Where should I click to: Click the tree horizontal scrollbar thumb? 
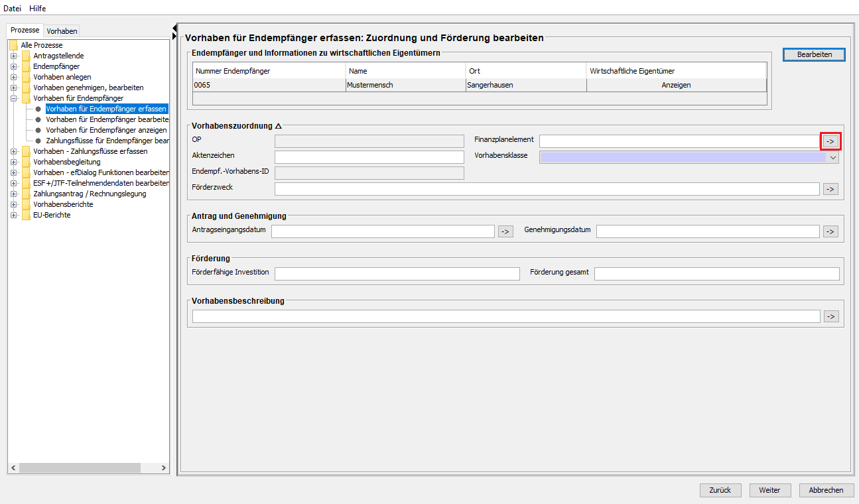click(80, 468)
